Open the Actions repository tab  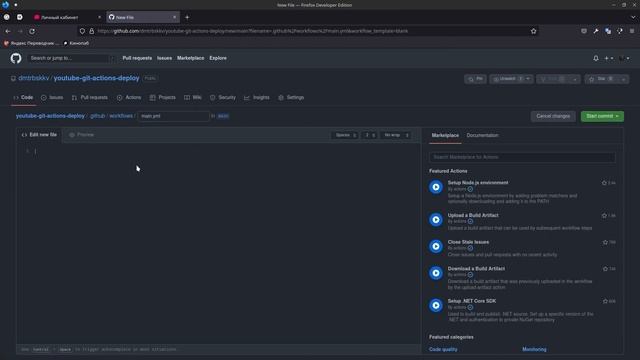tap(129, 98)
